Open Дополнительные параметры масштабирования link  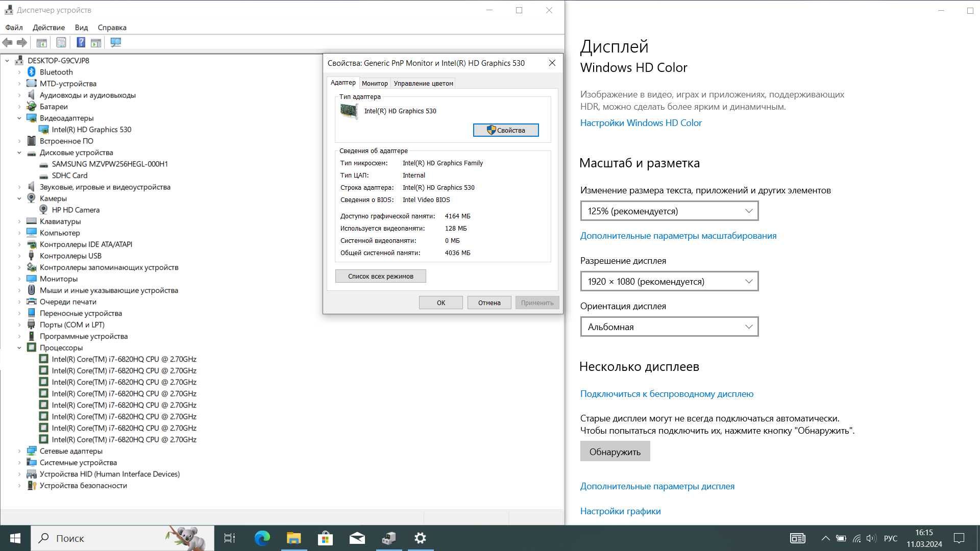pos(678,236)
